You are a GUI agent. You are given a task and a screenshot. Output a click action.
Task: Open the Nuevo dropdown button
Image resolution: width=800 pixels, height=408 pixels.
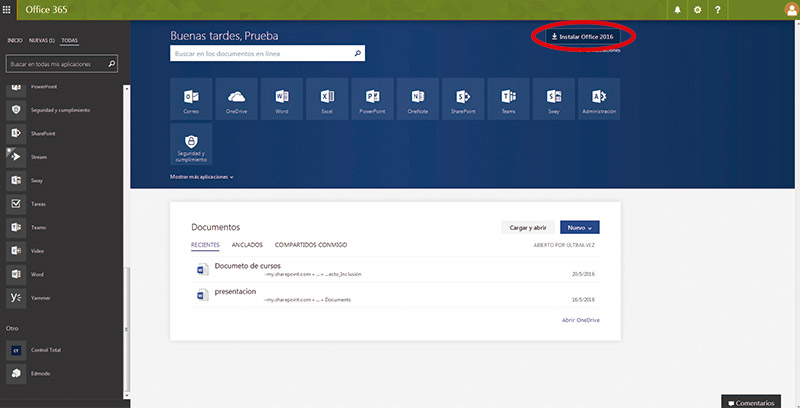[579, 227]
